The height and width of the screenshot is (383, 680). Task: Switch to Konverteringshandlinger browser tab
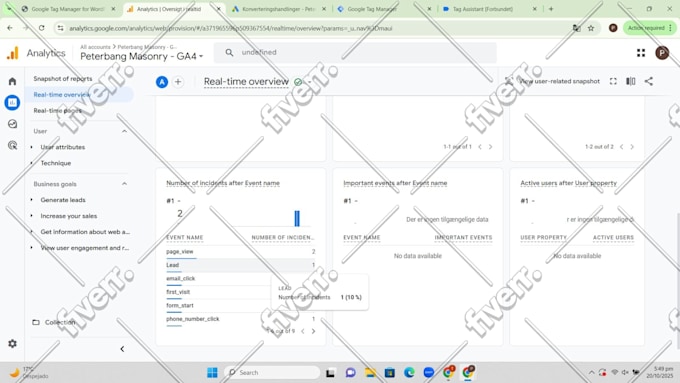[x=279, y=9]
